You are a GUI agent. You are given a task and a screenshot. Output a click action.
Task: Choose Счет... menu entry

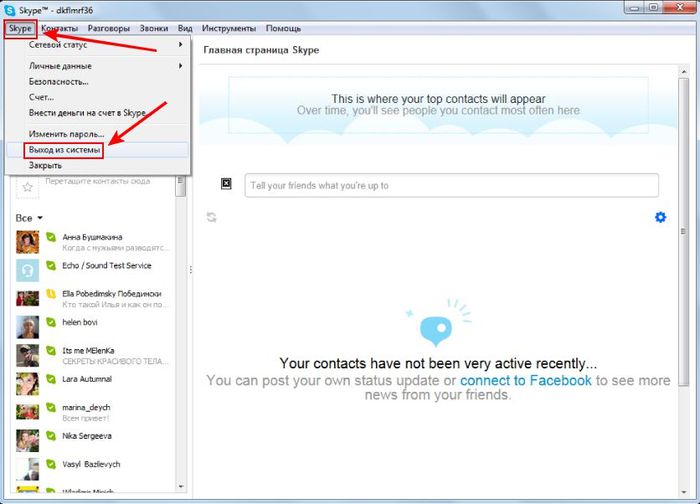point(98,97)
